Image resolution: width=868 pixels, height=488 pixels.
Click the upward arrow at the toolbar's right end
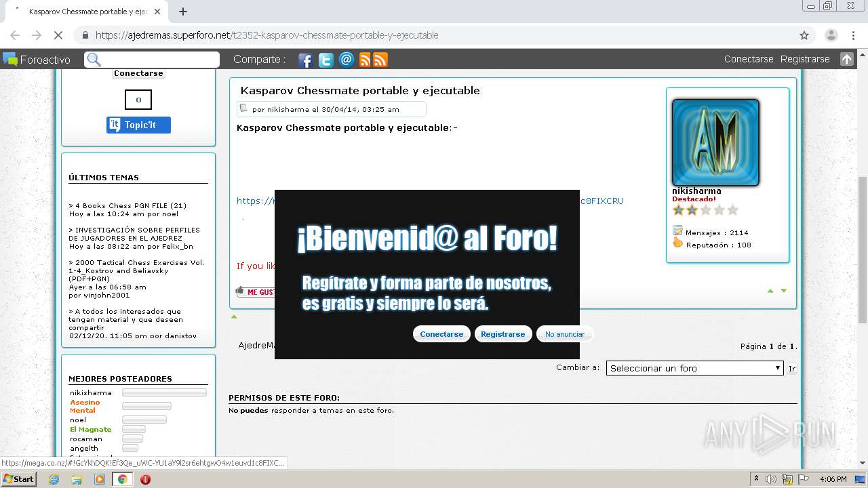click(847, 59)
